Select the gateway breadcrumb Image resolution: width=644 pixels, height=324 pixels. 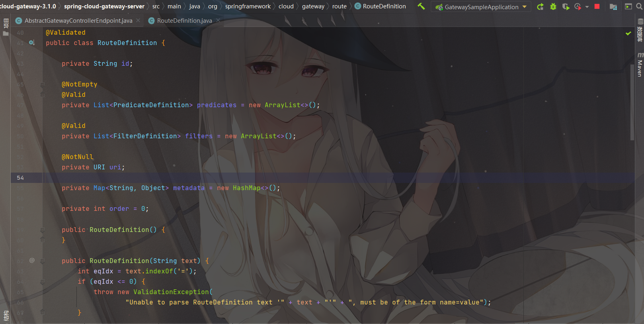[x=313, y=6]
